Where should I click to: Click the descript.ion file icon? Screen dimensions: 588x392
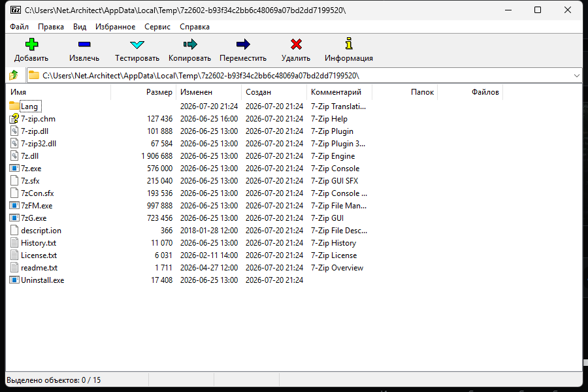[x=14, y=230]
